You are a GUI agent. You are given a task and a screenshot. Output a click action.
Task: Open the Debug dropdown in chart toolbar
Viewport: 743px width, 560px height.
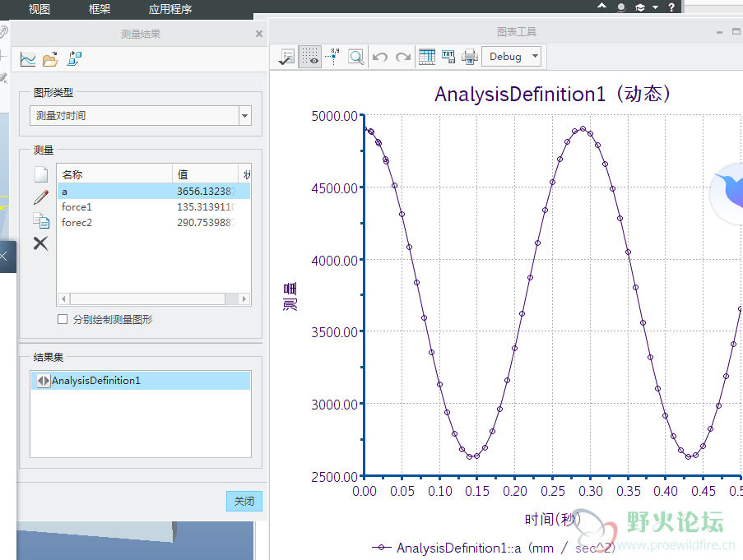[511, 57]
